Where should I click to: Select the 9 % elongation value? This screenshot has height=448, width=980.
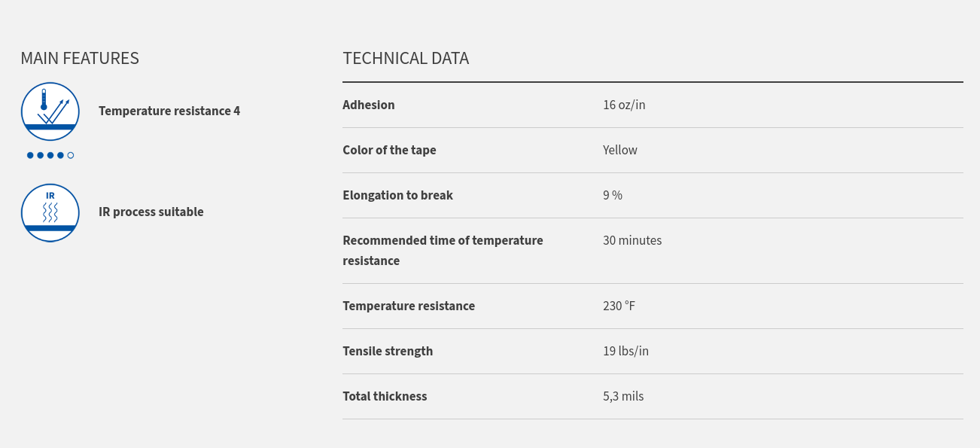tap(613, 195)
